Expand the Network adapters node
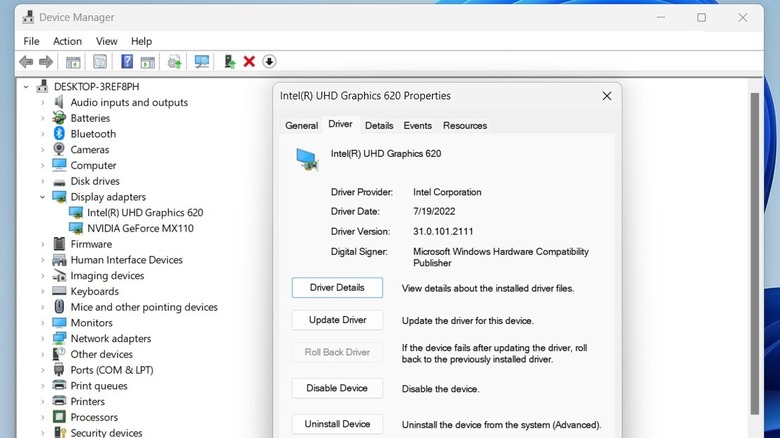The height and width of the screenshot is (438, 780). point(42,339)
